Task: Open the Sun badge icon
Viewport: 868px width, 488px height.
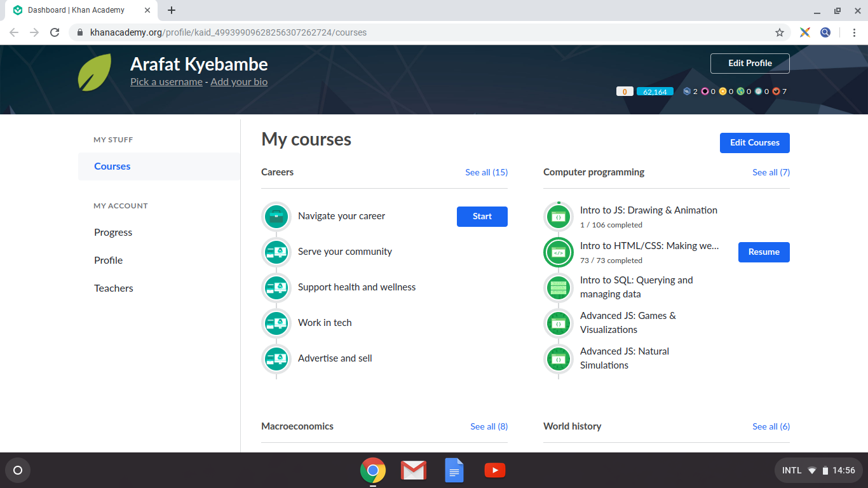Action: (x=722, y=91)
